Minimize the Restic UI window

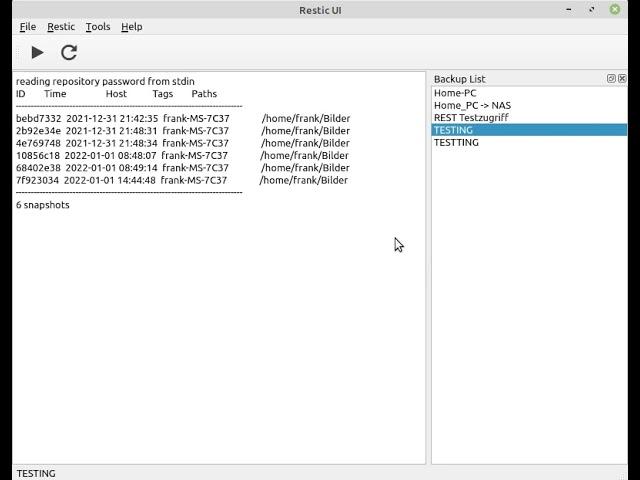569,9
